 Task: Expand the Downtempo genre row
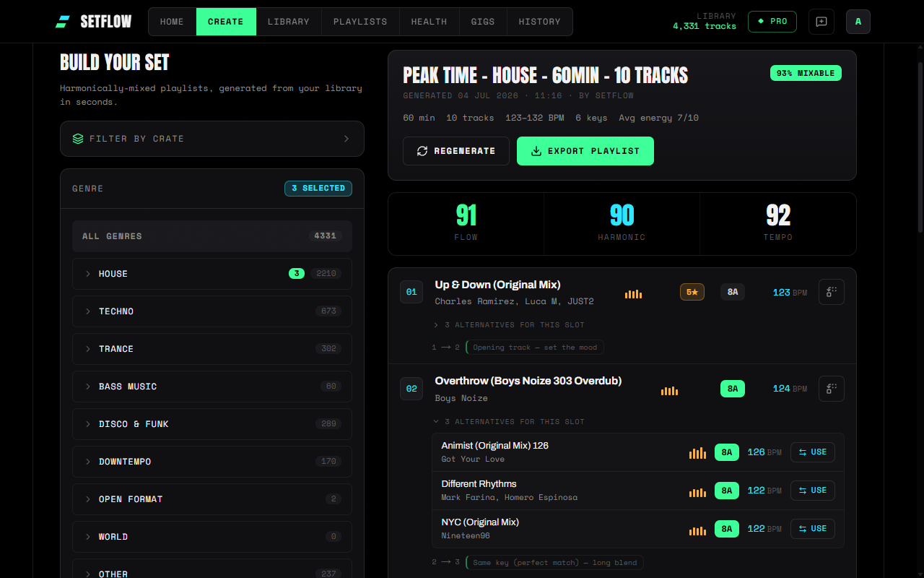point(212,462)
